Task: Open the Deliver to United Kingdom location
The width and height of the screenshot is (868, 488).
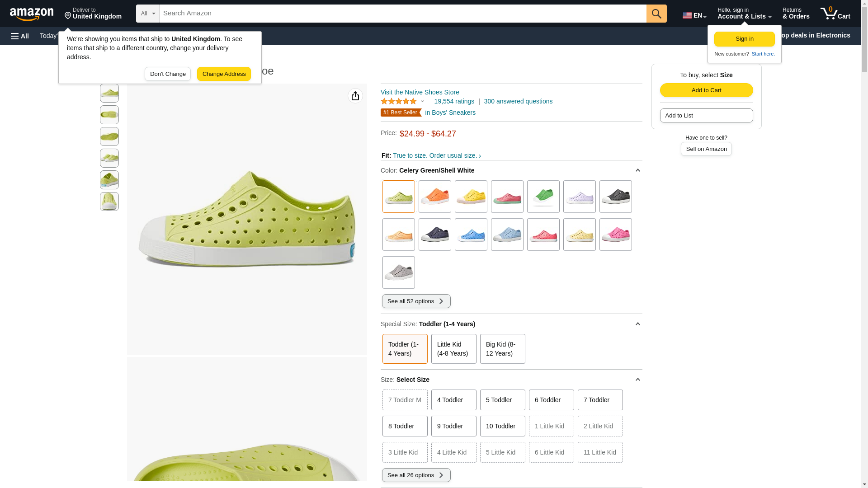Action: click(x=93, y=14)
